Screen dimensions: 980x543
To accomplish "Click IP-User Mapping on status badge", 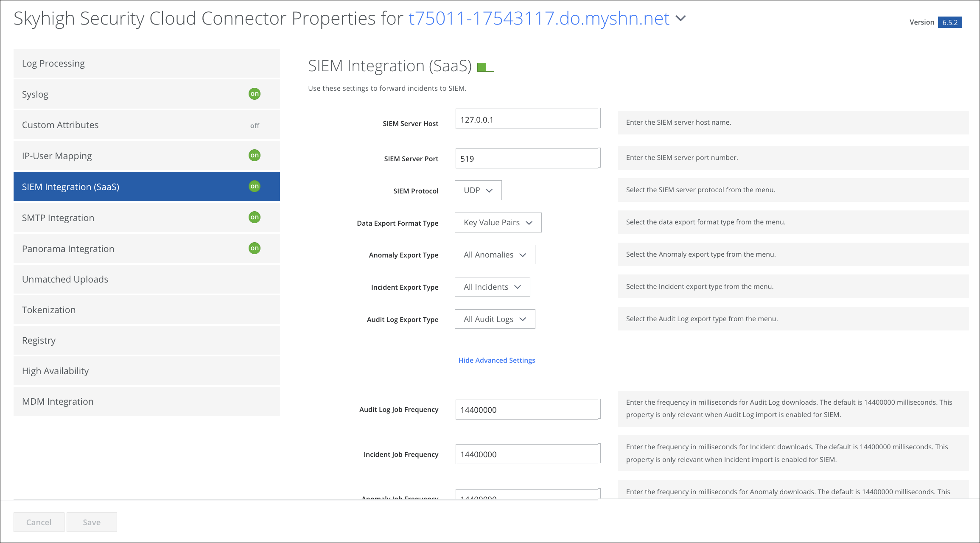I will [x=255, y=155].
